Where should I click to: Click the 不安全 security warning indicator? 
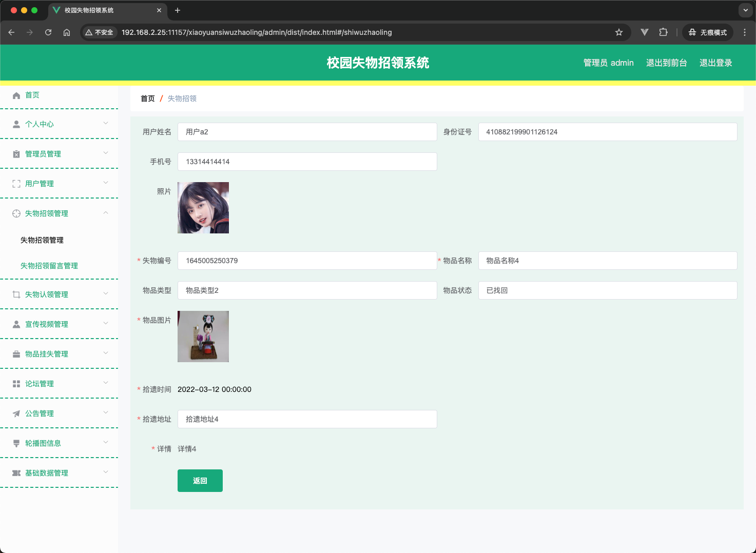pyautogui.click(x=99, y=32)
